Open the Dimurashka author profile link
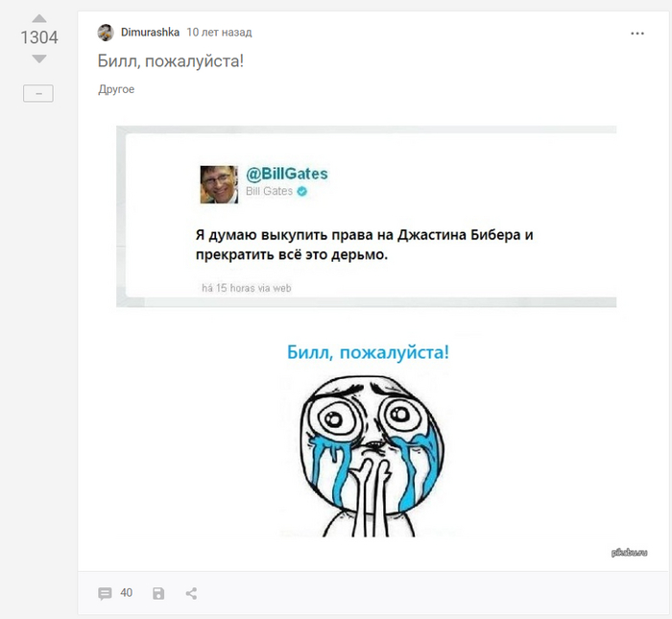The width and height of the screenshot is (672, 619). pos(150,33)
